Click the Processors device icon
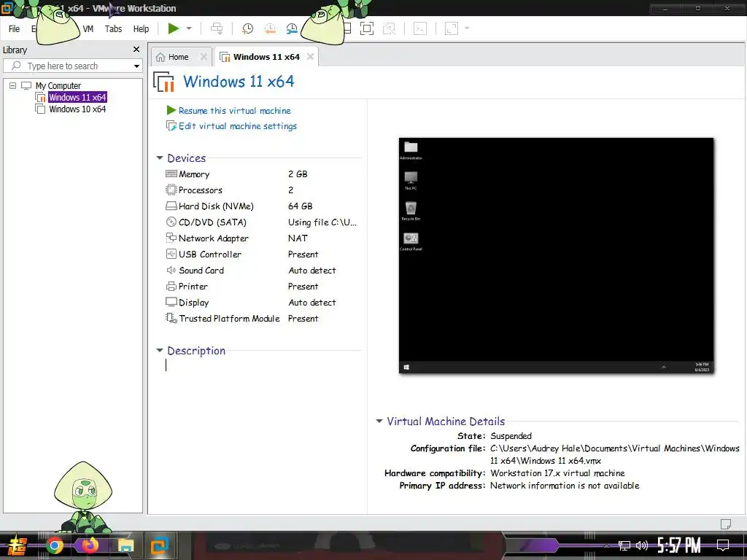The image size is (747, 560). coord(171,190)
